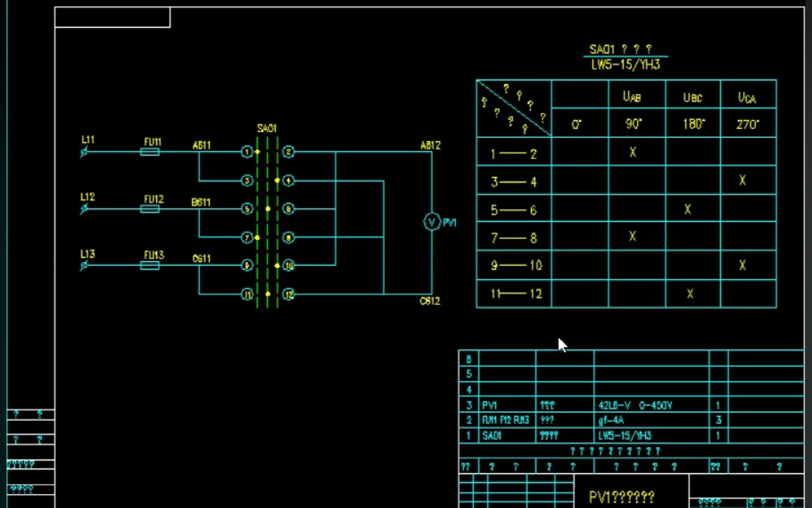This screenshot has width=812, height=508.
Task: Select the PV1 label beside the voltmeter
Action: point(450,222)
